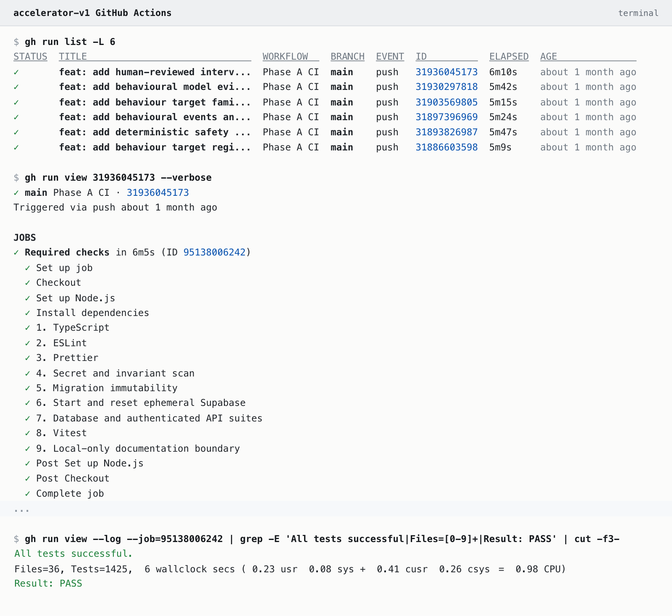672x616 pixels.
Task: Select title 'feat: add behavioural model evi...'
Action: tap(155, 87)
